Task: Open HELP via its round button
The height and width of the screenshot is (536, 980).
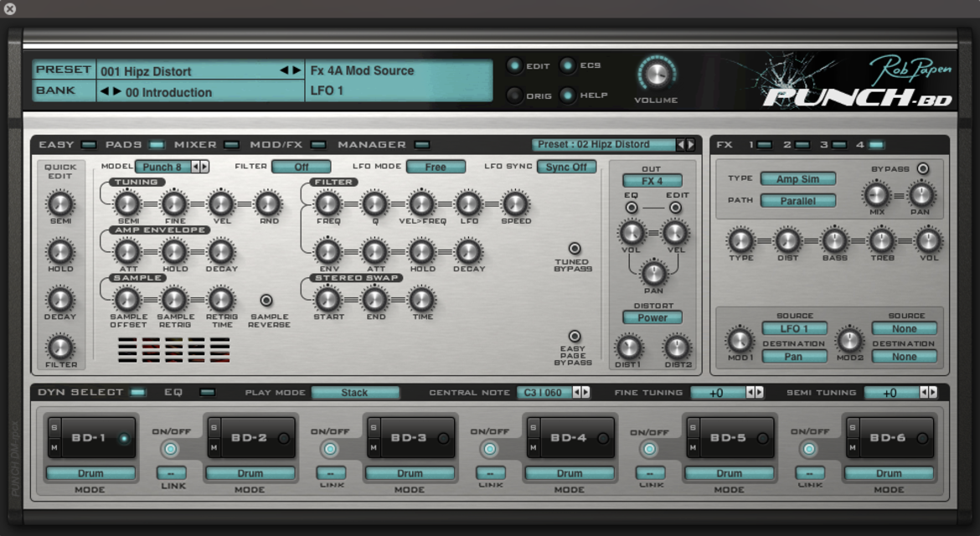Action: [x=568, y=95]
